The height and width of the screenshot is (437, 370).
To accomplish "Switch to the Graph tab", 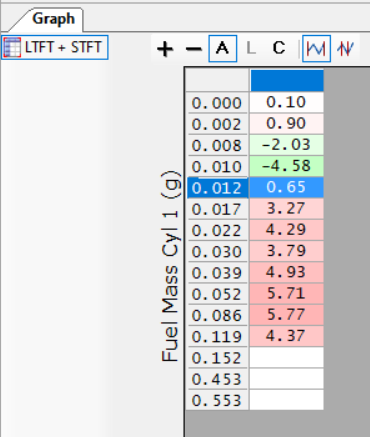I will tap(53, 19).
